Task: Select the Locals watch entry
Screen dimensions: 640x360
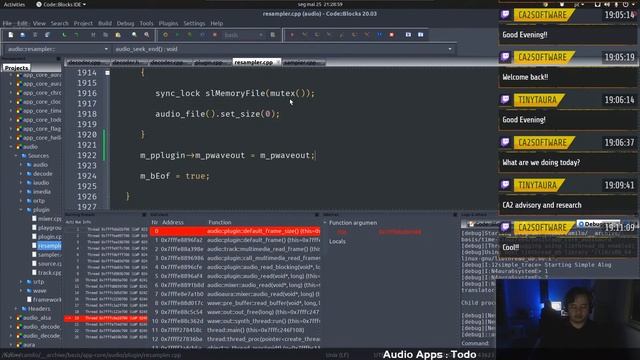Action: tap(337, 241)
